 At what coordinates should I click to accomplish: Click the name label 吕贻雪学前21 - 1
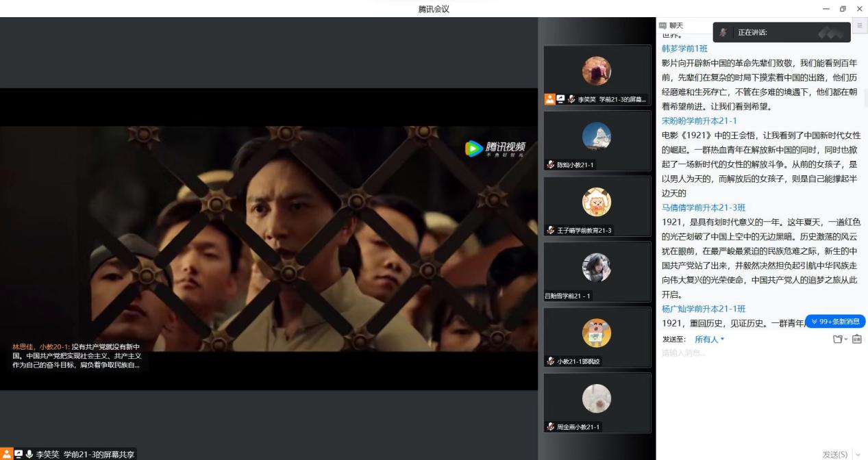click(567, 296)
